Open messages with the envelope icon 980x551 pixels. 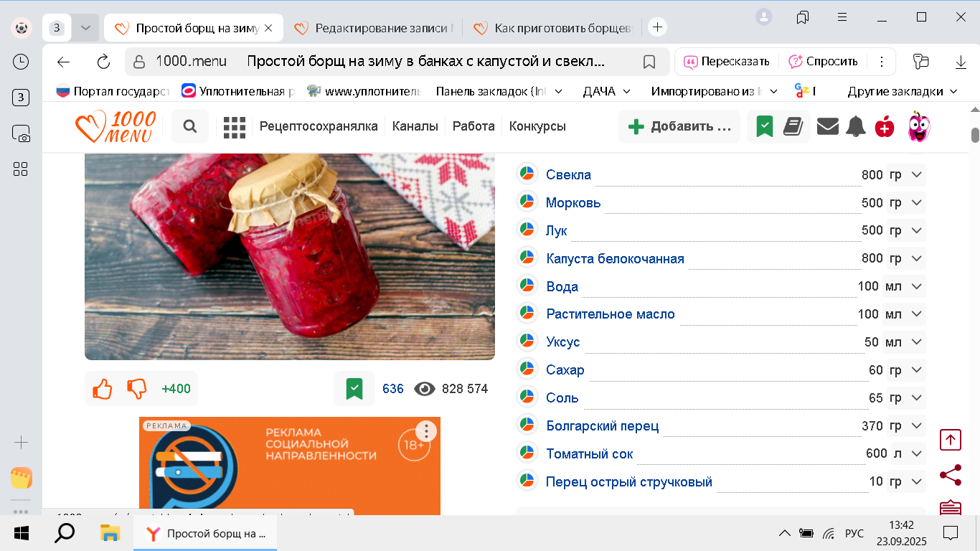827,126
